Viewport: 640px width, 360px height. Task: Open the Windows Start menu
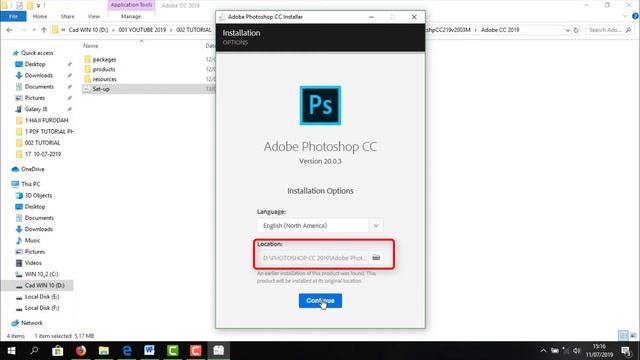click(x=11, y=351)
